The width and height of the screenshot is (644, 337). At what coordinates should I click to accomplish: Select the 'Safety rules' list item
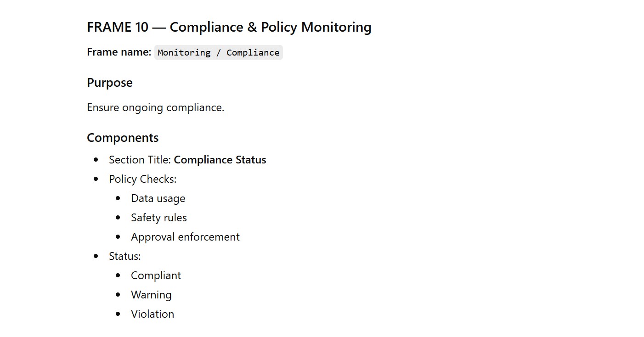coord(158,218)
